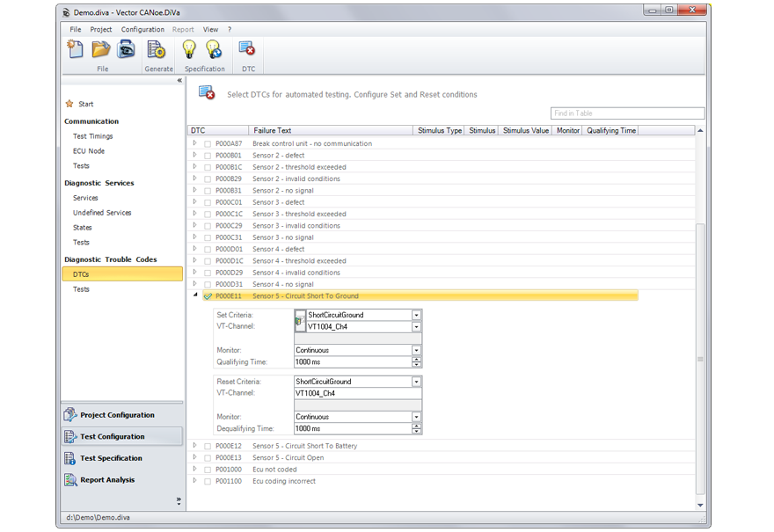
Task: Check the P000A87 DTC checkbox
Action: 208,144
